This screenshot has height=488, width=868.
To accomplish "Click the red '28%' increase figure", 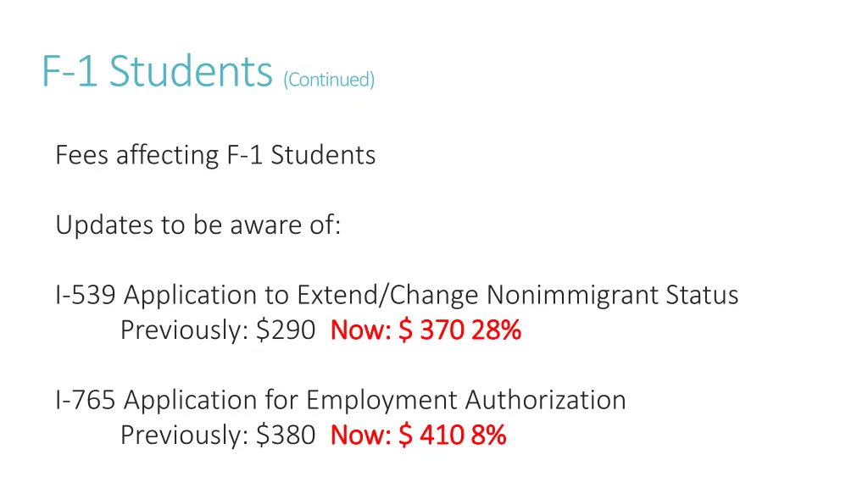I will [497, 330].
